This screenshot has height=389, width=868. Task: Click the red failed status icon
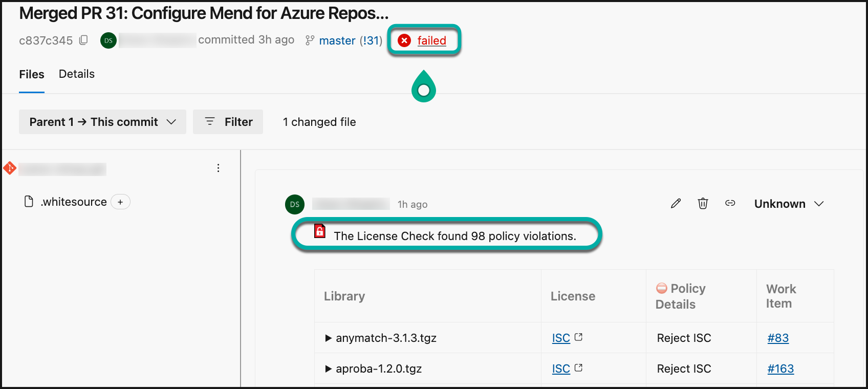click(404, 40)
